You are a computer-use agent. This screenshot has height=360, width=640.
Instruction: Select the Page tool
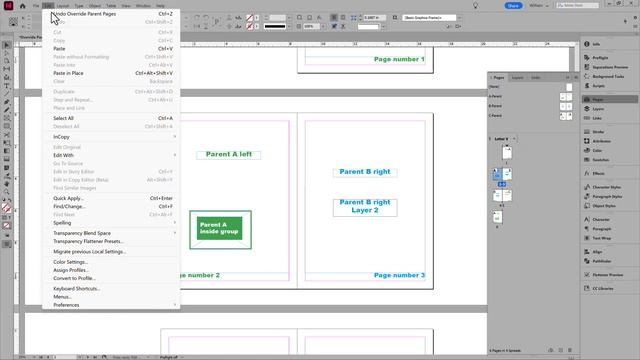7,61
